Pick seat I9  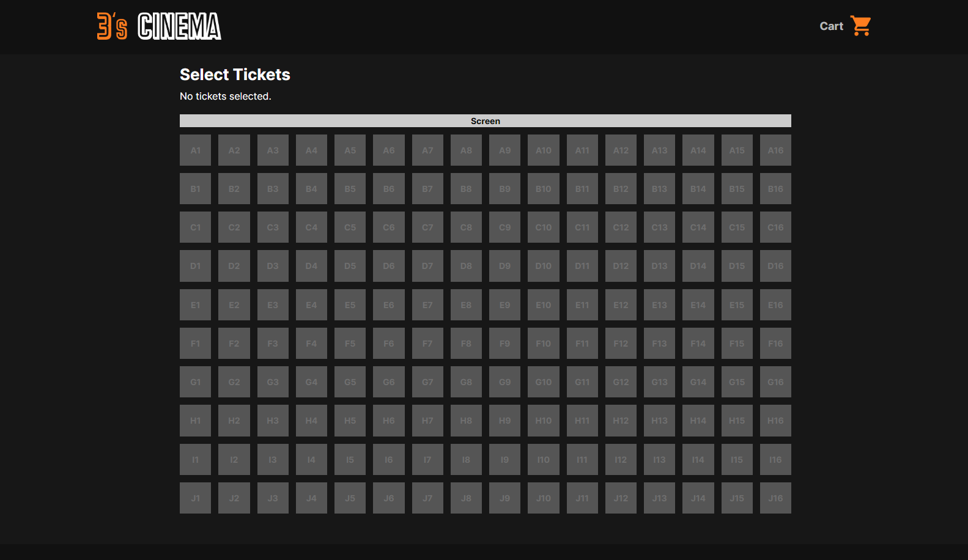click(504, 460)
